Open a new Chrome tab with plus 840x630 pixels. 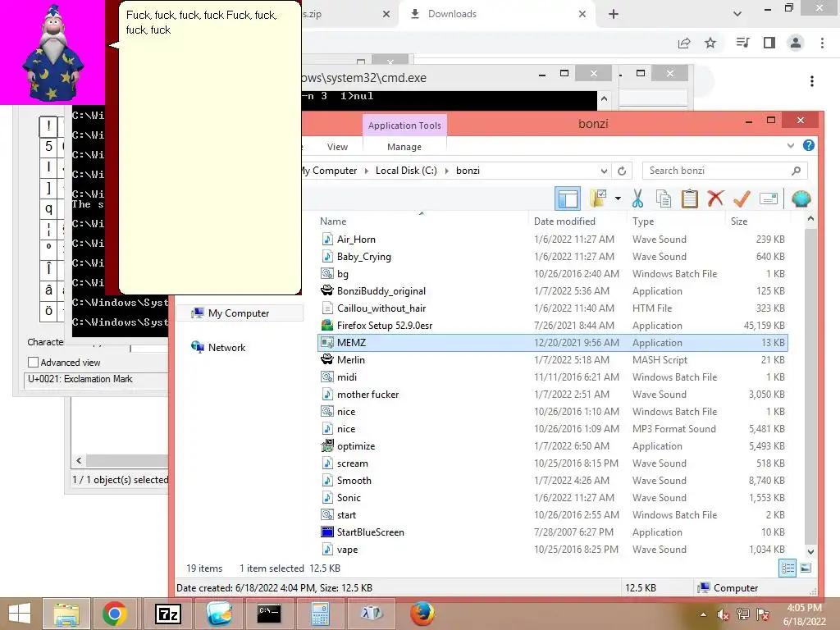coord(614,15)
